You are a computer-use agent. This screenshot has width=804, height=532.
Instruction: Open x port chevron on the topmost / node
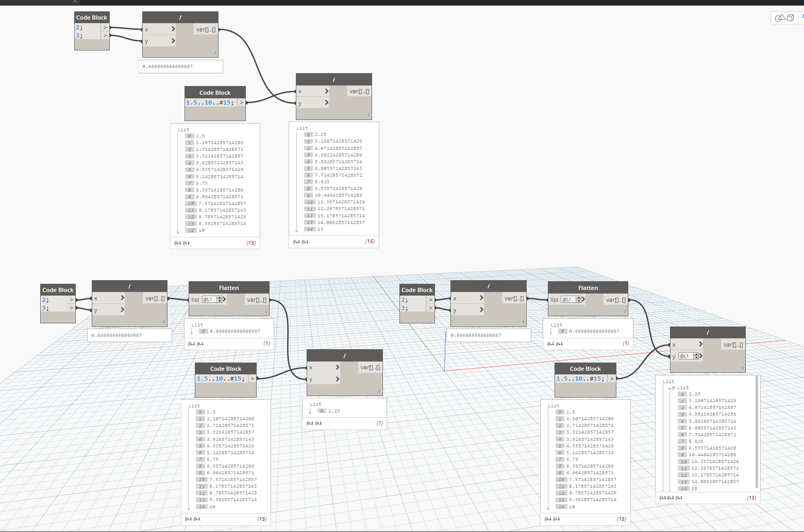(173, 29)
